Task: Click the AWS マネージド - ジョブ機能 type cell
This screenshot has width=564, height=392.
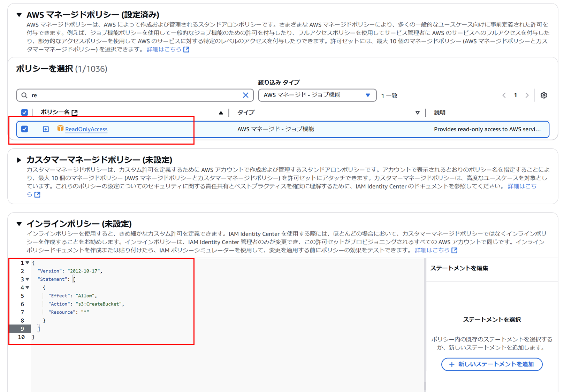Action: 276,129
